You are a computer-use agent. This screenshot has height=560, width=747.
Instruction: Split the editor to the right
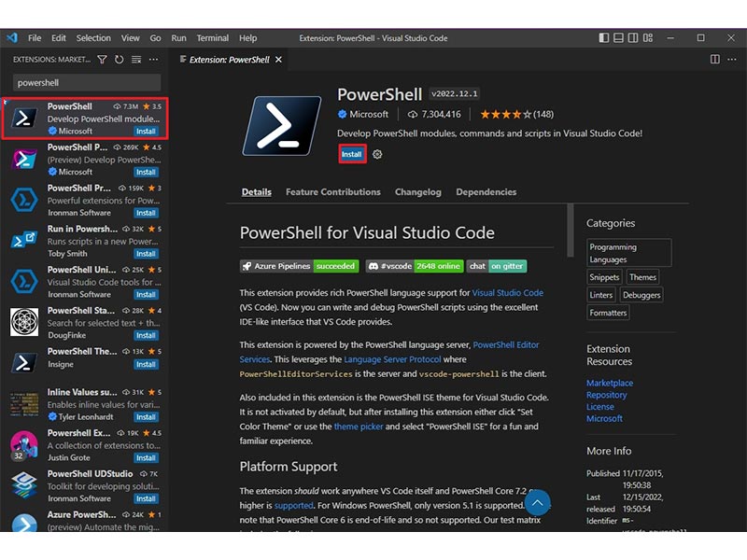pos(715,59)
